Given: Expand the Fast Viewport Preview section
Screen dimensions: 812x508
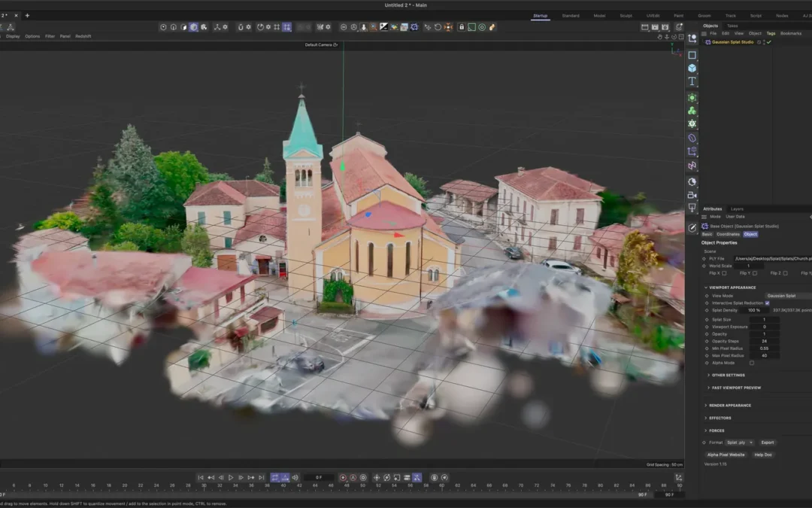Looking at the screenshot, I should point(708,388).
